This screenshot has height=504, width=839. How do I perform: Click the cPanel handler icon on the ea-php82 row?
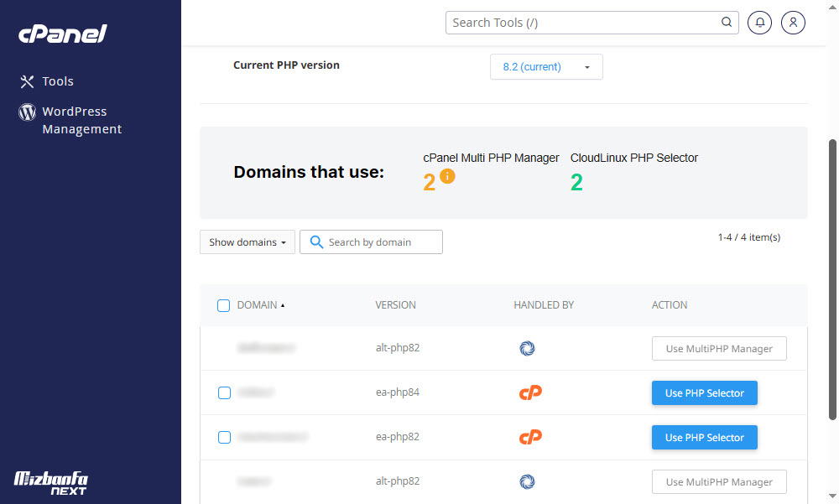click(530, 437)
